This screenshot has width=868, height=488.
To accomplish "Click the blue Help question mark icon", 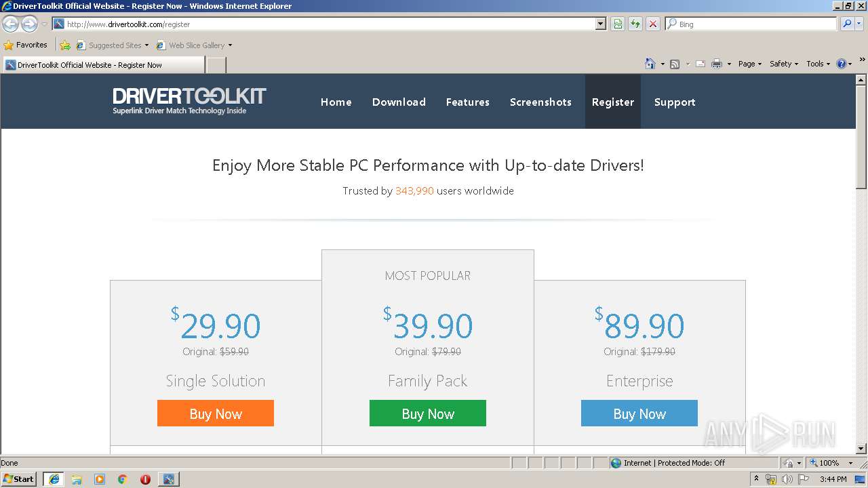I will click(x=842, y=64).
